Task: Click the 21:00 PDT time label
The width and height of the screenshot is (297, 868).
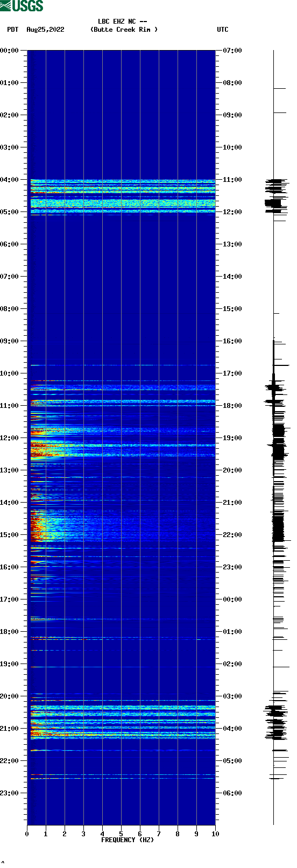Action: click(x=10, y=729)
